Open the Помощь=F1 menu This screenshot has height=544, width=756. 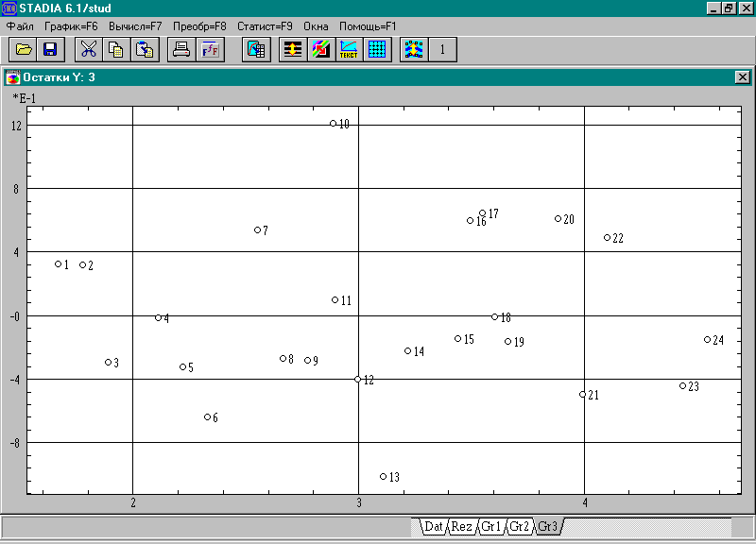tap(368, 26)
